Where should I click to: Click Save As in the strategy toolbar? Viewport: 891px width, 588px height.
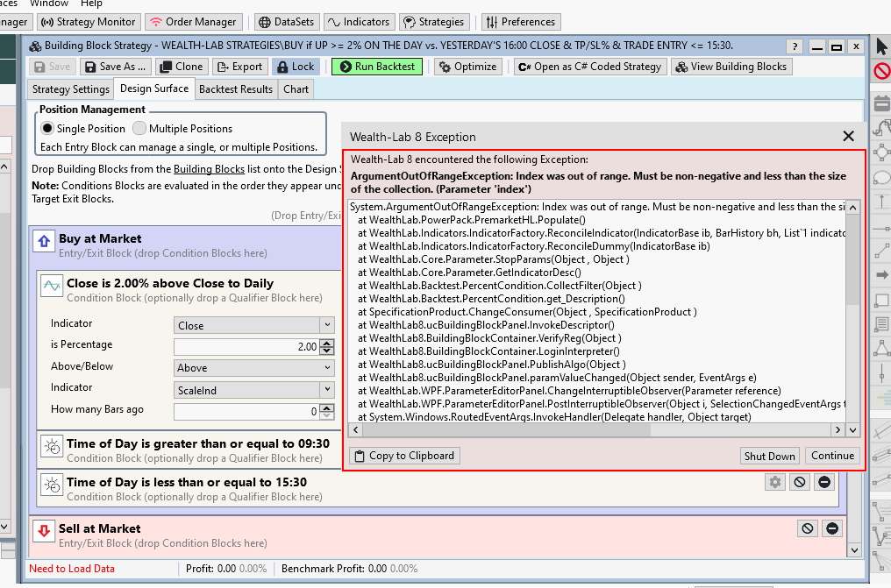coord(116,67)
